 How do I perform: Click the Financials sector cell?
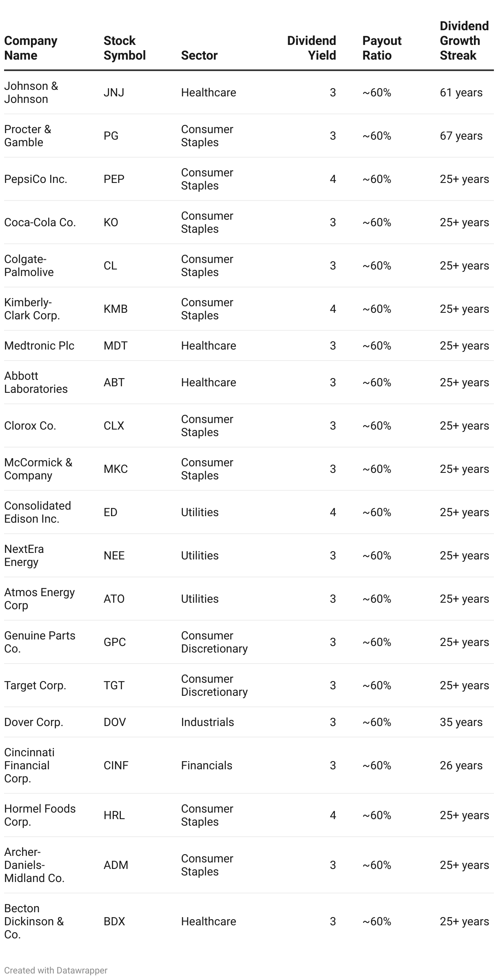click(x=207, y=765)
